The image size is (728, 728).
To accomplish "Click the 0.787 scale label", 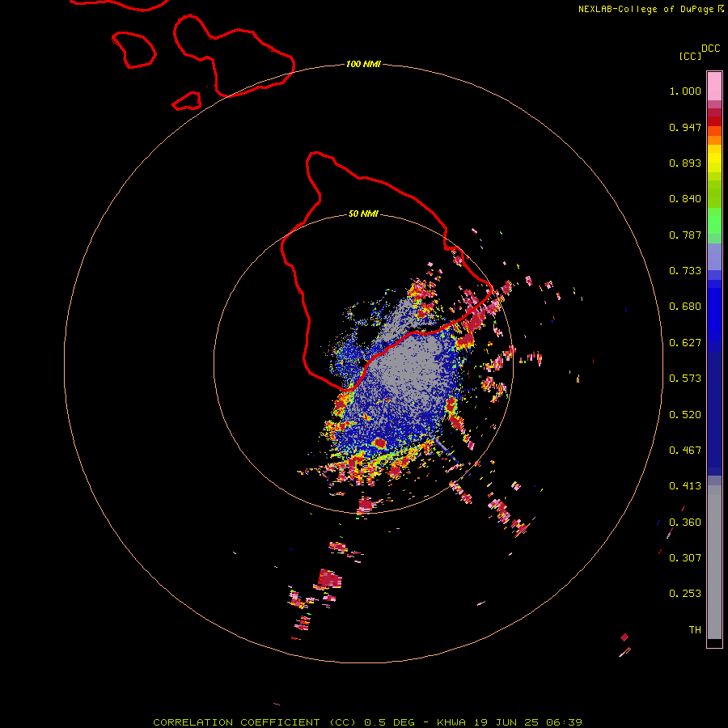I will coord(685,235).
